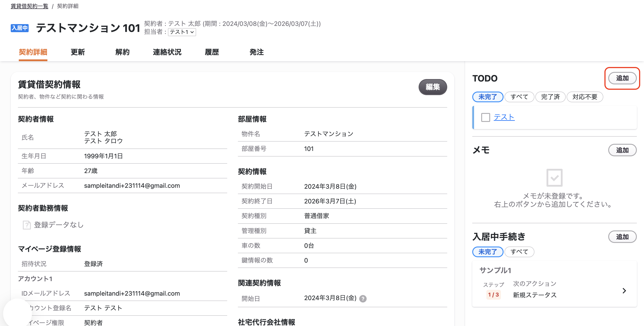
Task: Click the email sampleitandi+231114@gmail.com in 契約者情報
Action: [x=132, y=186]
